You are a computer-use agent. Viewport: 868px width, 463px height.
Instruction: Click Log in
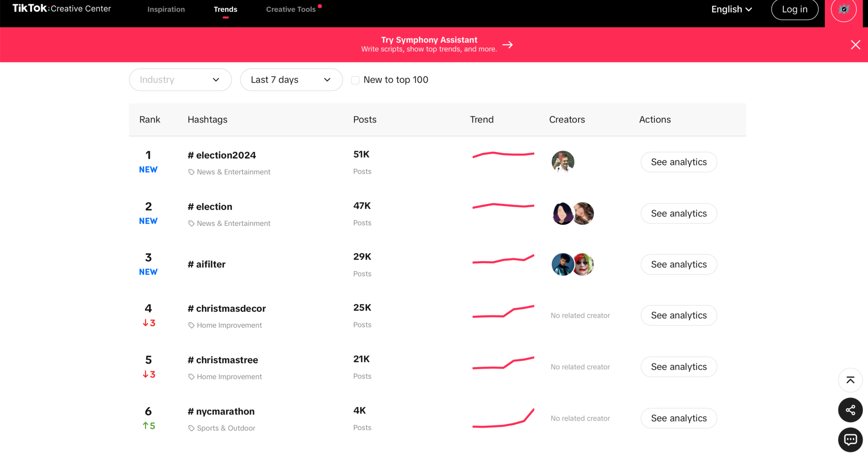click(794, 9)
